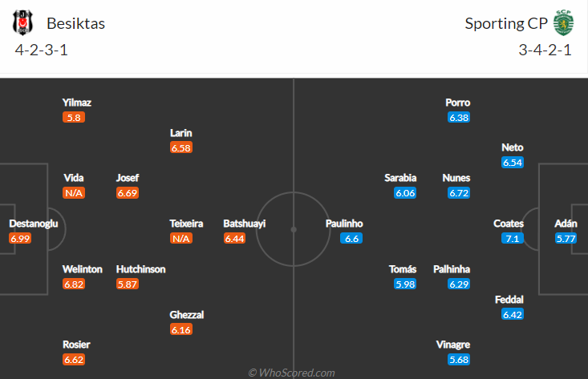Click player name Paulinho
The width and height of the screenshot is (588, 379).
(344, 224)
